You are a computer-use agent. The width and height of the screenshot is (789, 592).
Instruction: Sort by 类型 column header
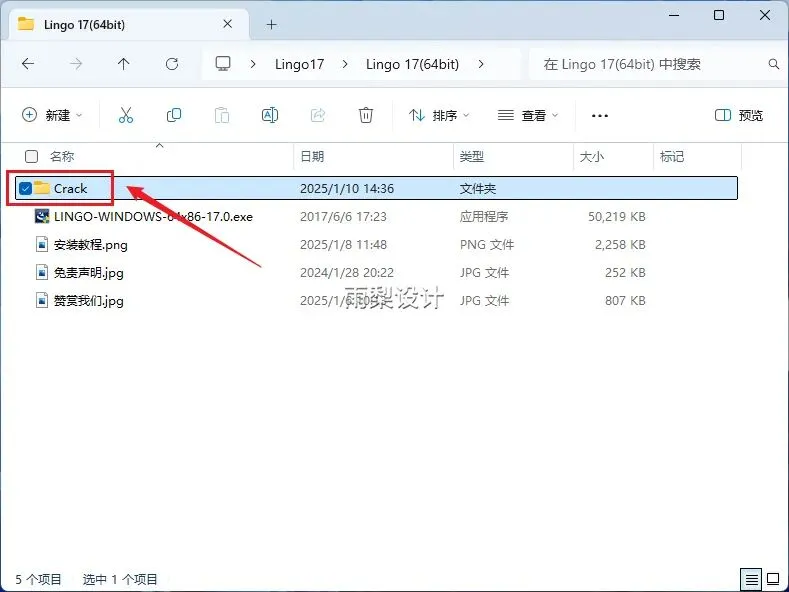pos(471,157)
